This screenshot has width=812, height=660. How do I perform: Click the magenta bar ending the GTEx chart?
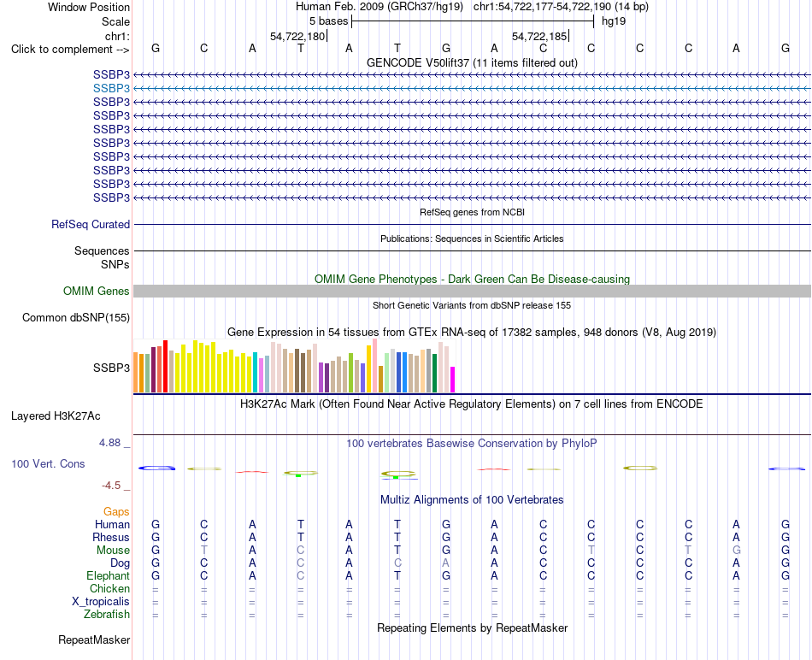(x=453, y=380)
